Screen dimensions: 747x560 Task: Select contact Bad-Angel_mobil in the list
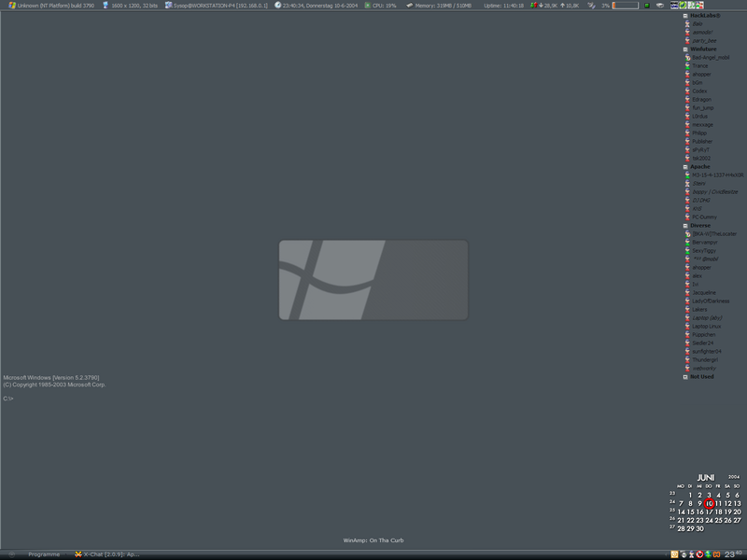click(x=710, y=58)
